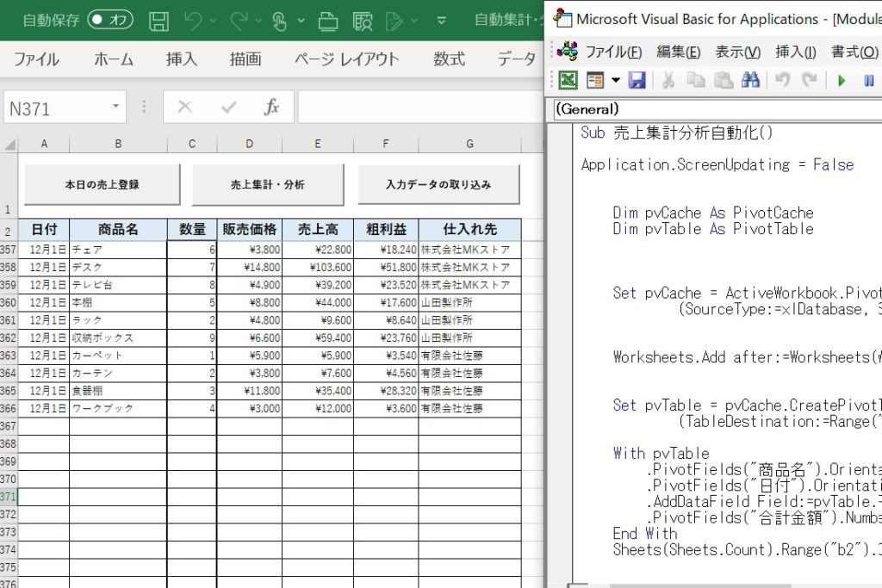
Task: Click the Name Box showing N371
Action: point(56,107)
